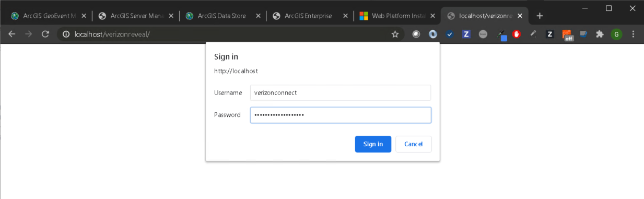Maximize the Chrome window
Image resolution: width=644 pixels, height=199 pixels.
click(x=608, y=8)
